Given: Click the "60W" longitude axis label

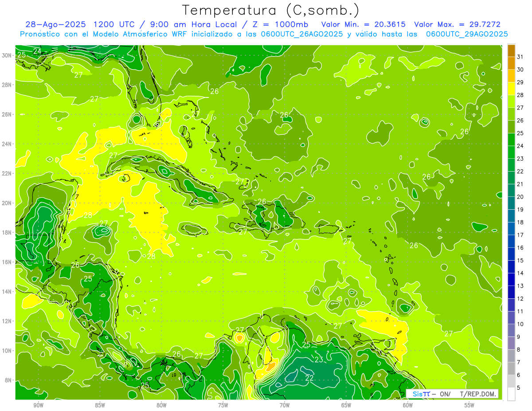Looking at the screenshot, I should click(407, 405).
